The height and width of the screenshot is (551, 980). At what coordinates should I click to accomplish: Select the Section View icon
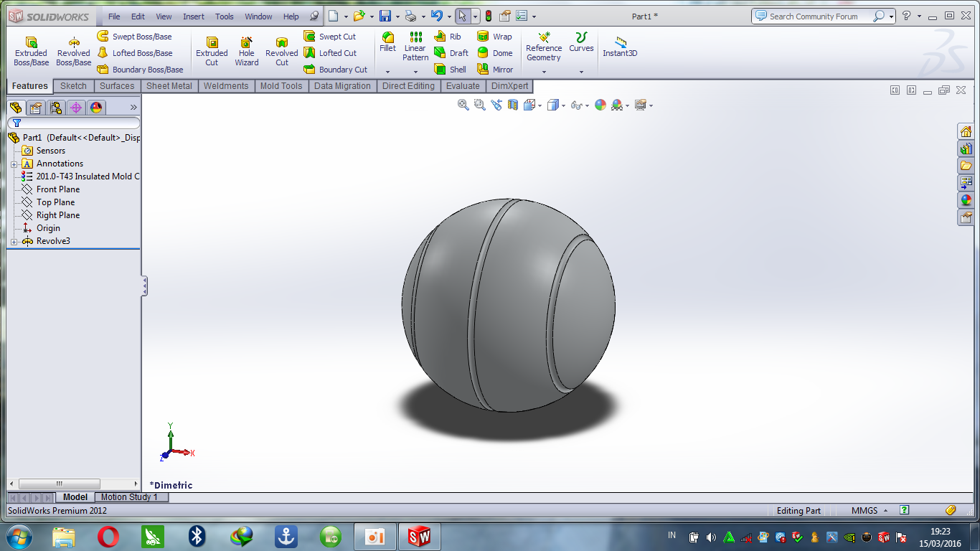[x=512, y=105]
